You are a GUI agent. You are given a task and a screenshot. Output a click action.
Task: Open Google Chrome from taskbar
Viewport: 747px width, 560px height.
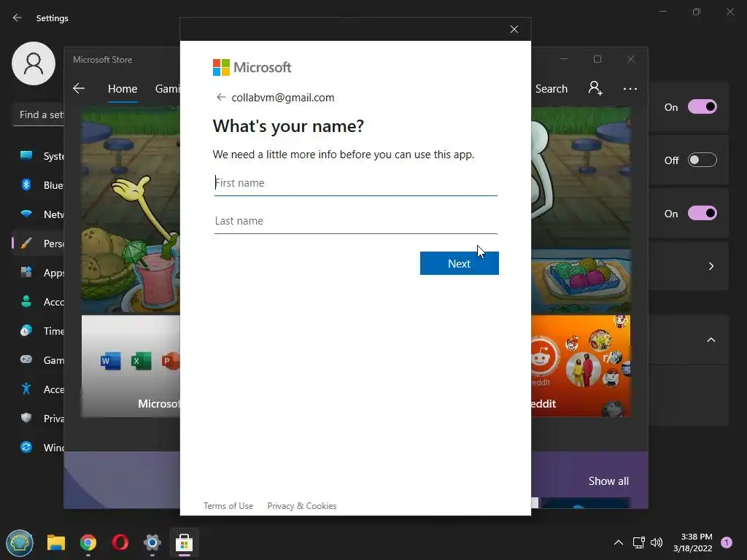pyautogui.click(x=88, y=542)
